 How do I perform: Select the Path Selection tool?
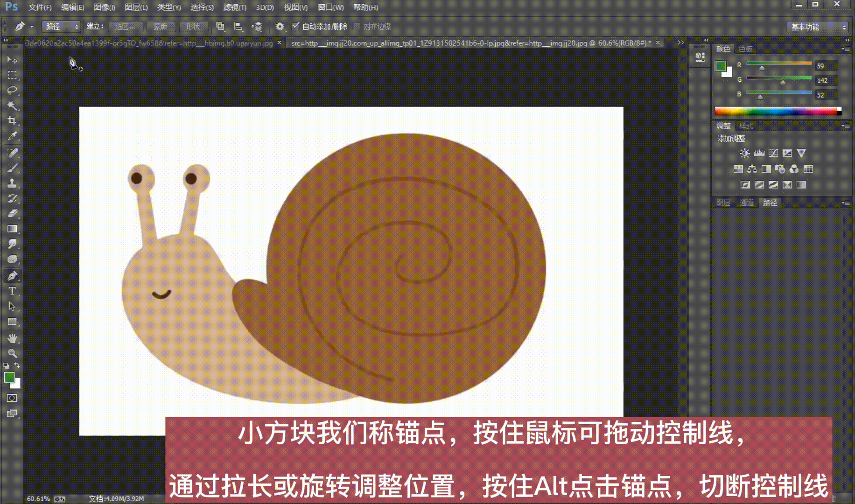(12, 307)
